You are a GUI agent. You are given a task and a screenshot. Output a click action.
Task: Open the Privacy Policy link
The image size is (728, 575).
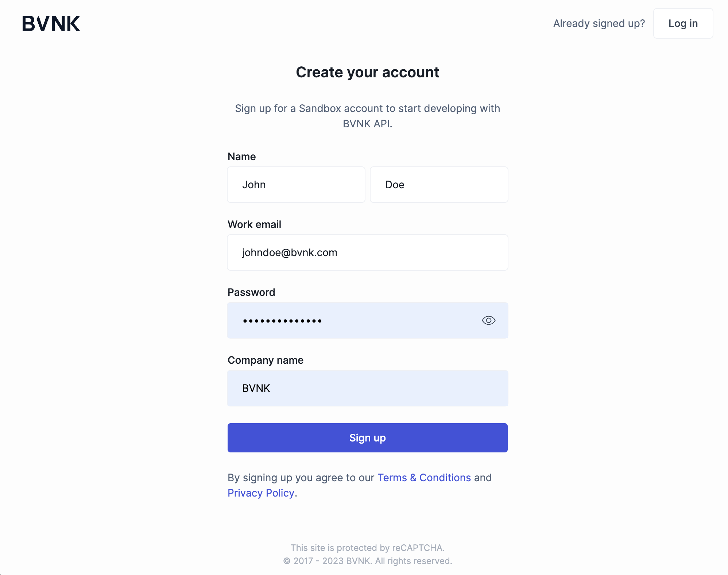261,493
